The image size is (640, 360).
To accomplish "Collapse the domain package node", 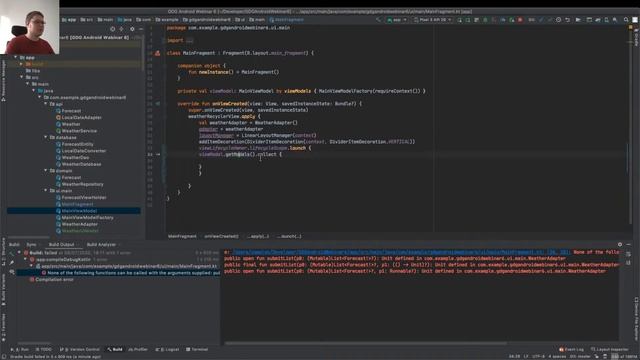I will tap(45, 171).
